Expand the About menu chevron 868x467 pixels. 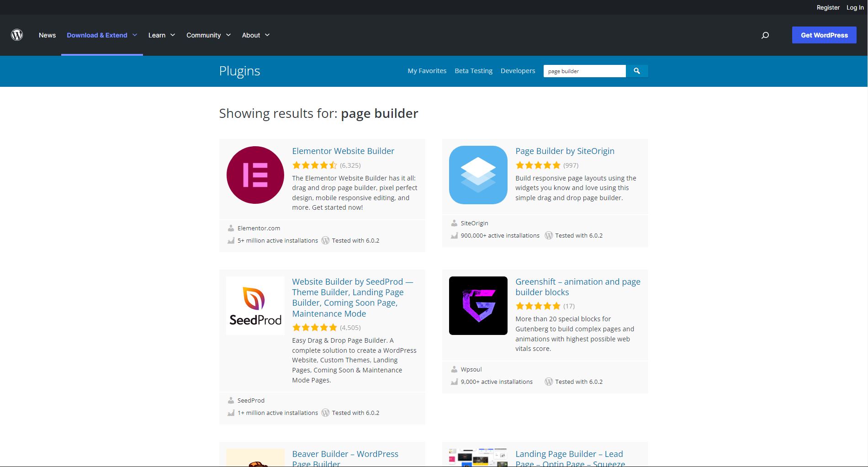click(x=267, y=35)
